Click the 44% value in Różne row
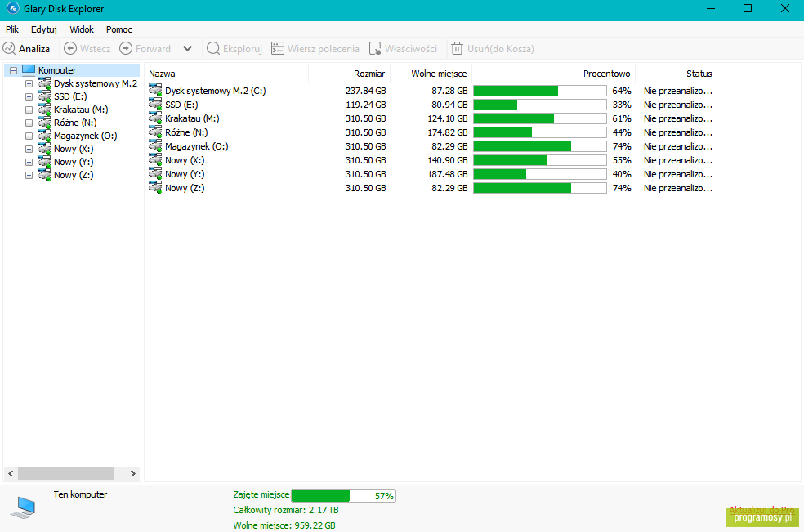804x532 pixels. pos(622,132)
